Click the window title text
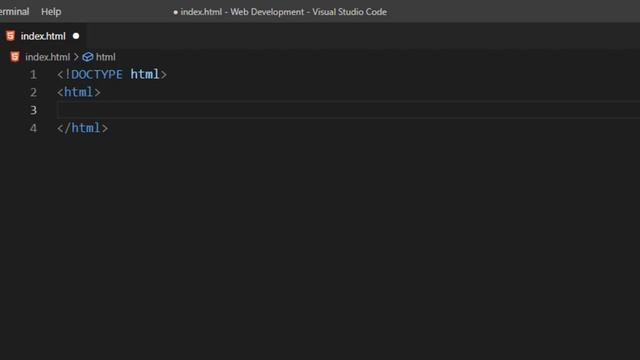640x360 pixels. pyautogui.click(x=280, y=12)
